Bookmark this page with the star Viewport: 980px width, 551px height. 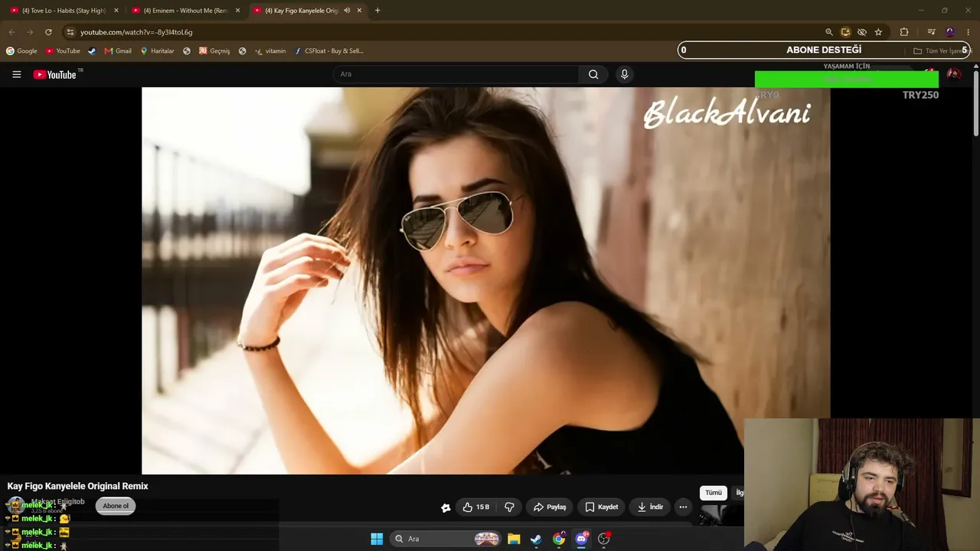point(878,32)
